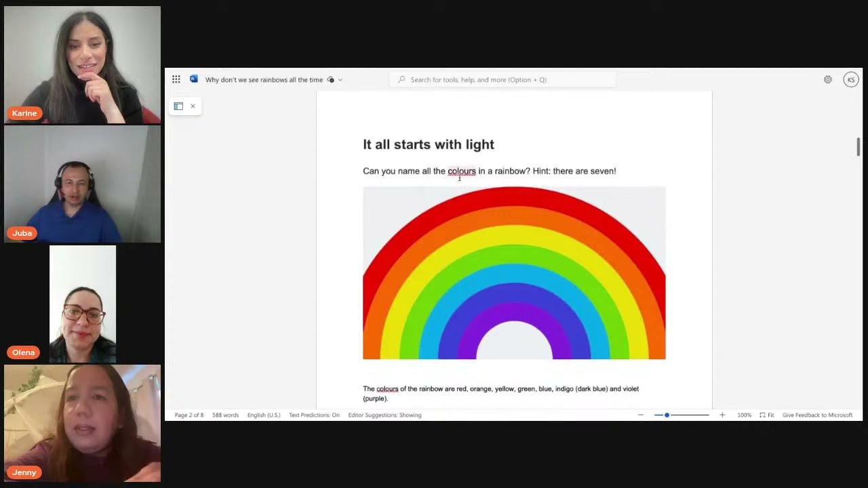Click the zoom in plus button
The height and width of the screenshot is (488, 868).
(x=722, y=415)
